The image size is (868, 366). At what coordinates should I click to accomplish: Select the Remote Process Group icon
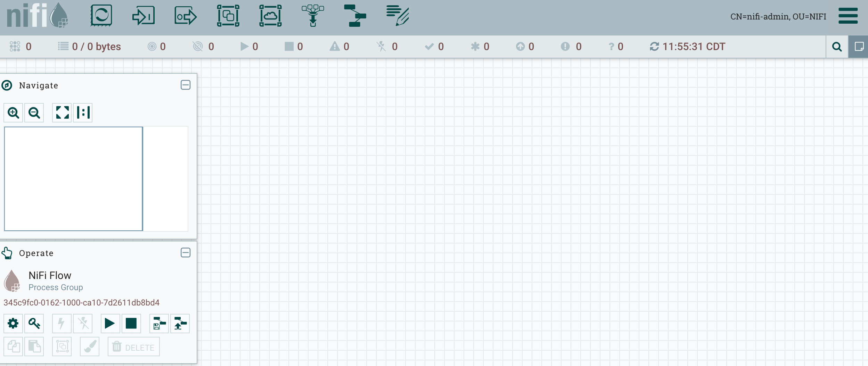click(x=270, y=16)
